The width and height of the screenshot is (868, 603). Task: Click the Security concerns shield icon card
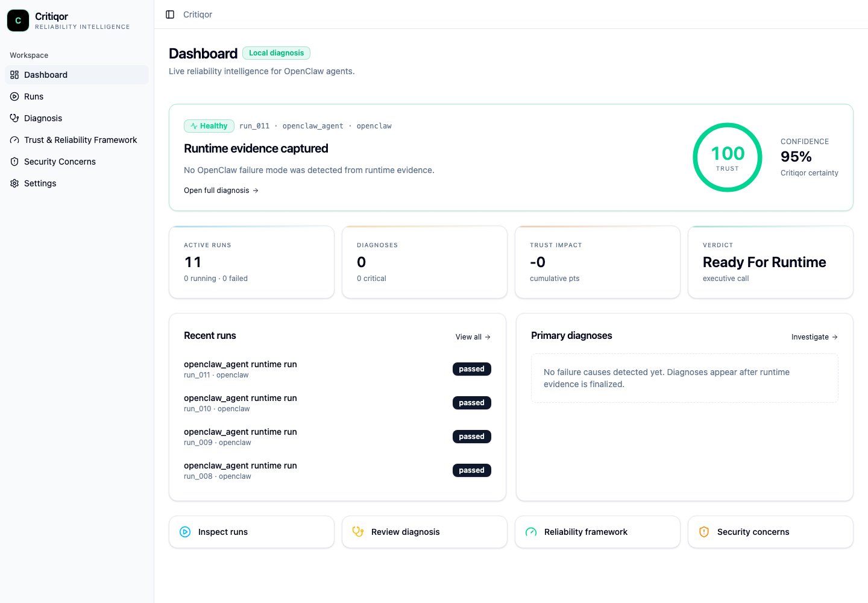click(704, 532)
